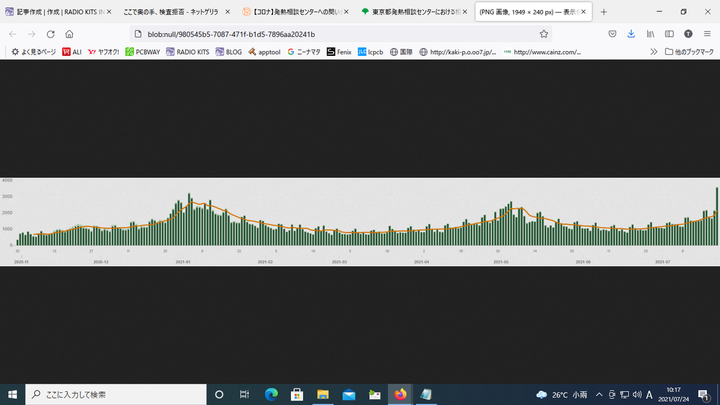
Task: Click the Windows taskbar search box
Action: (110, 395)
